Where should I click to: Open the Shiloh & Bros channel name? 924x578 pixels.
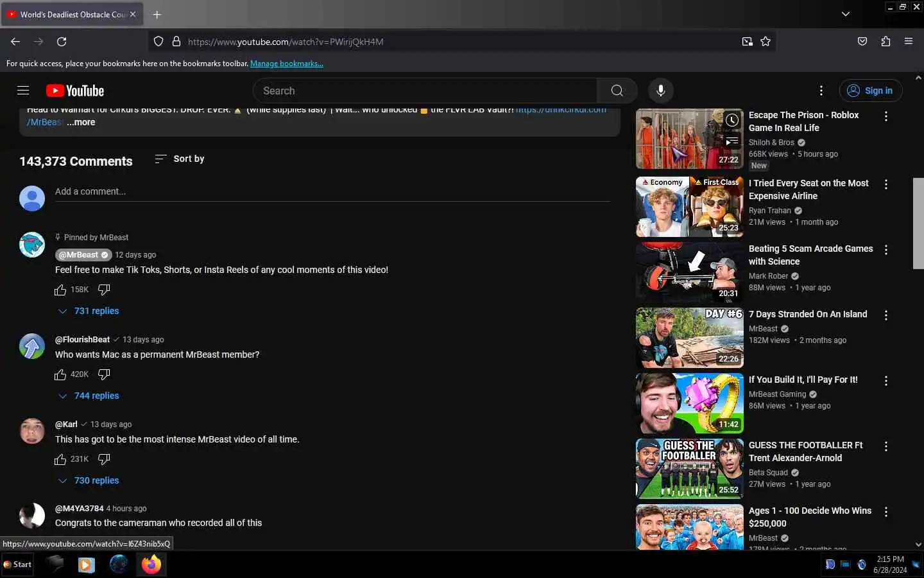pyautogui.click(x=771, y=143)
